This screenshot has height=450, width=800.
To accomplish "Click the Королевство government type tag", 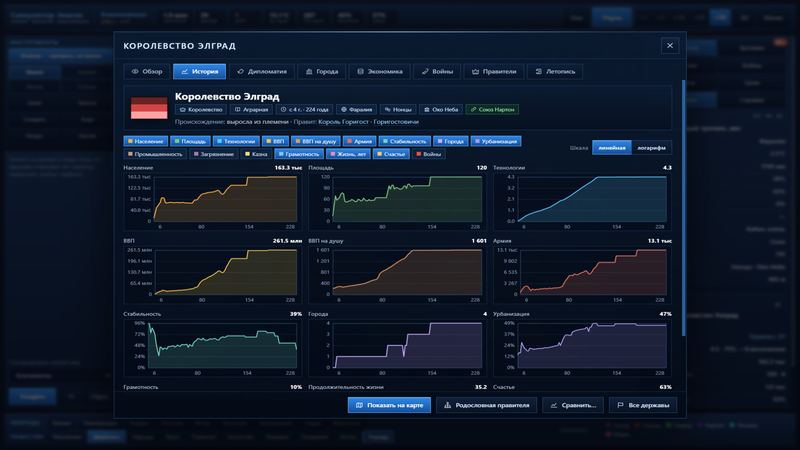I will click(201, 109).
